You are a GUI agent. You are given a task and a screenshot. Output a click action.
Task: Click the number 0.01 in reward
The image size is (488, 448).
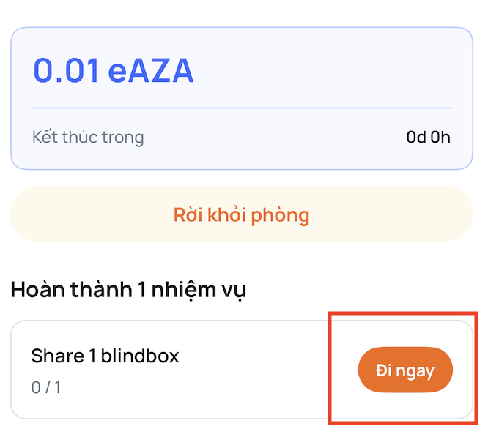coord(66,70)
